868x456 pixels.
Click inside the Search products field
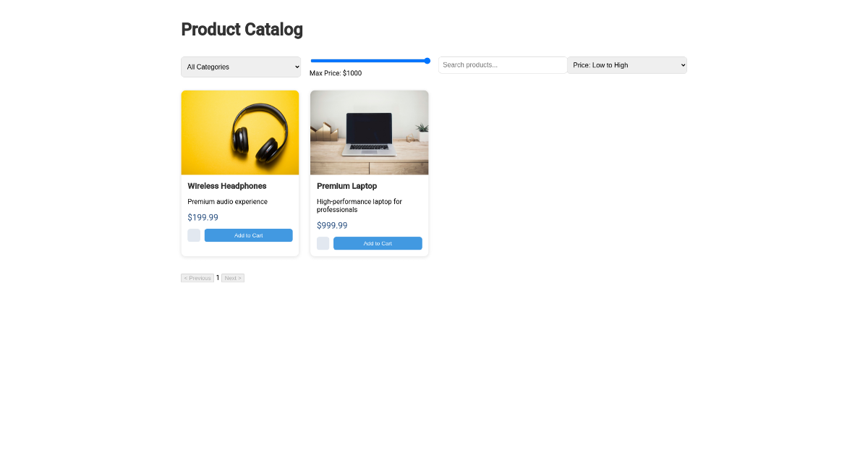click(x=502, y=64)
